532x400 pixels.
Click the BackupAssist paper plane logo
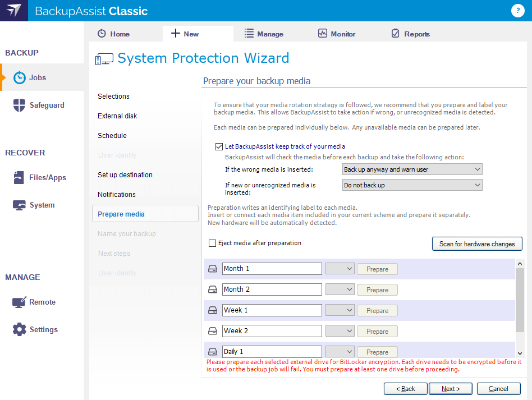14,11
